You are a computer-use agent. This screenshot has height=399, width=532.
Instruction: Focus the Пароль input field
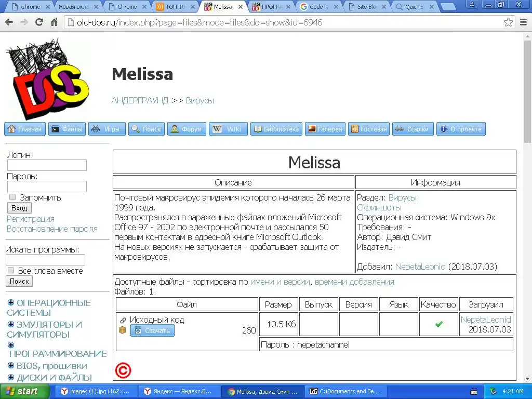[47, 187]
